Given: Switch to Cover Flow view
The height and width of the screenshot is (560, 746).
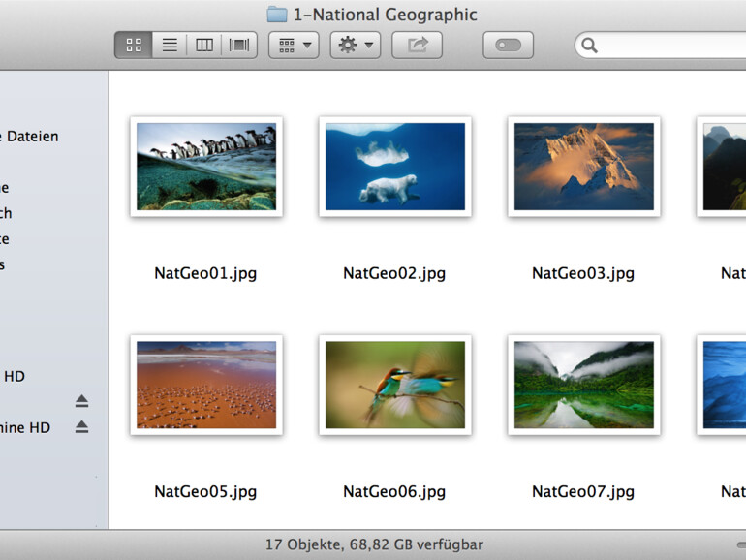Looking at the screenshot, I should point(239,46).
